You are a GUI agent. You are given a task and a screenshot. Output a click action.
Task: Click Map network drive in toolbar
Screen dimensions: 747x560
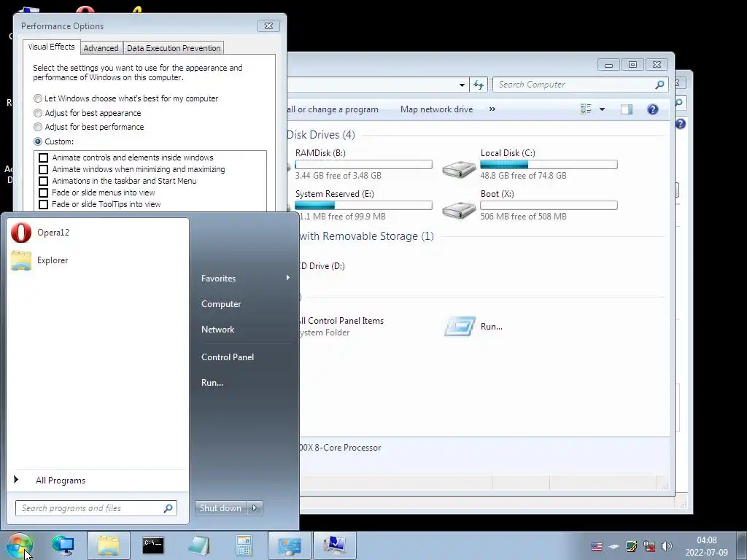click(x=436, y=109)
